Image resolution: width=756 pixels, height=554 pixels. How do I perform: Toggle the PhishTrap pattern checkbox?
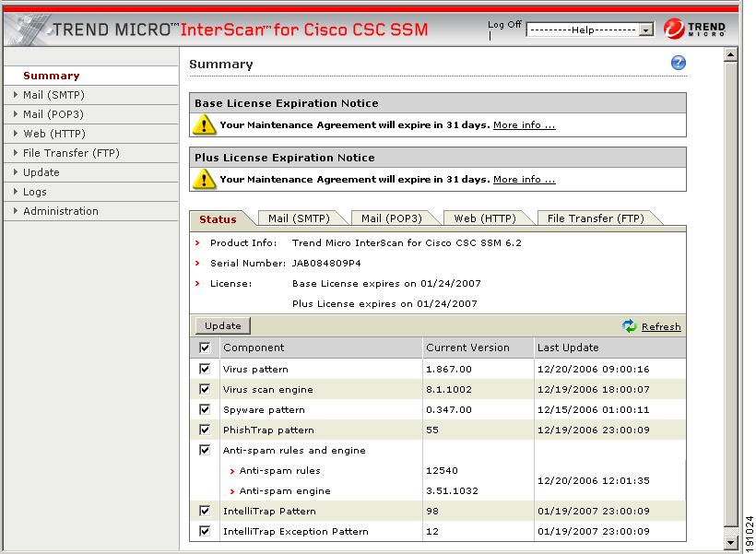coord(205,430)
